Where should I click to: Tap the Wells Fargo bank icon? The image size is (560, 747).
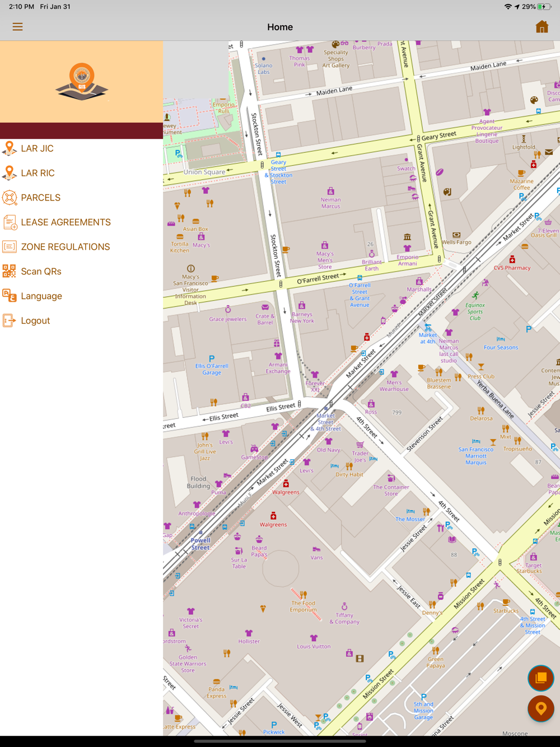click(x=456, y=235)
